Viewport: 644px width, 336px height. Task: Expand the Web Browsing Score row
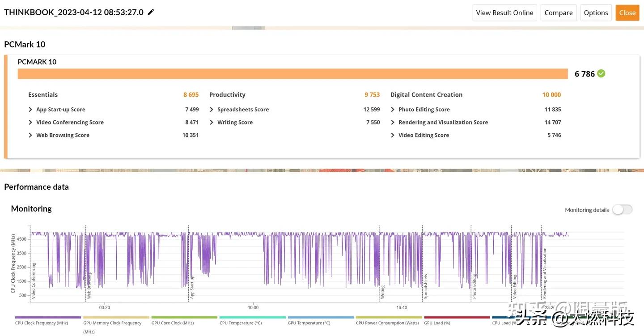click(30, 135)
